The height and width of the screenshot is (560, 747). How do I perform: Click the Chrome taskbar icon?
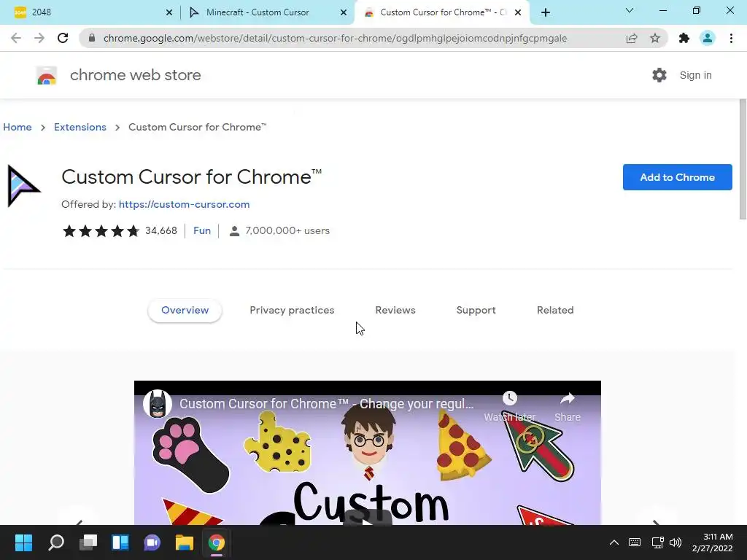[216, 542]
